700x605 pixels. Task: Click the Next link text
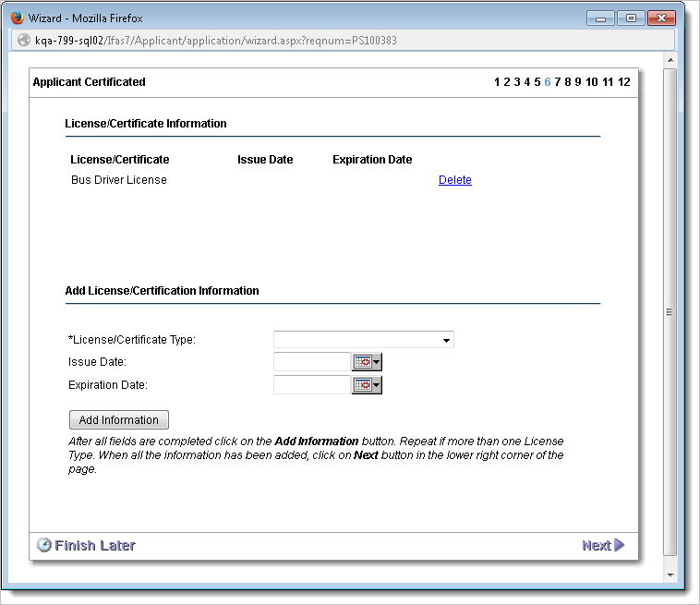tap(596, 545)
